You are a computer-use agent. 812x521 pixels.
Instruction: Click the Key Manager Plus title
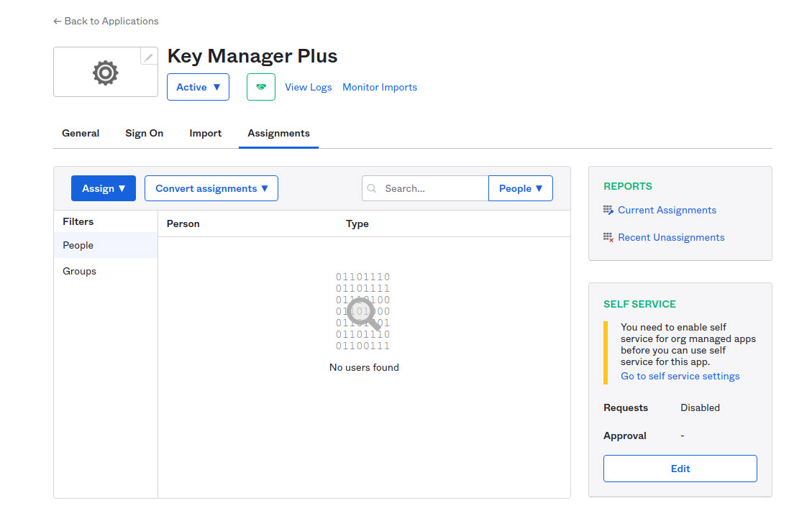pos(252,56)
